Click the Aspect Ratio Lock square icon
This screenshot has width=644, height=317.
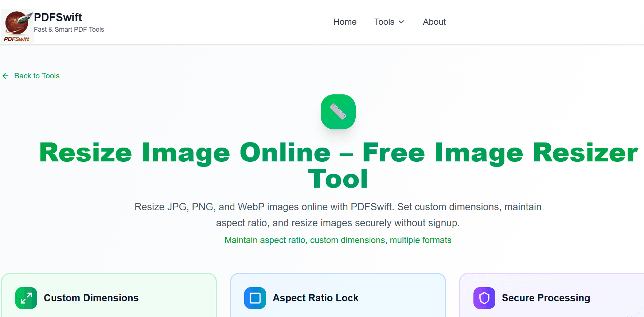255,298
